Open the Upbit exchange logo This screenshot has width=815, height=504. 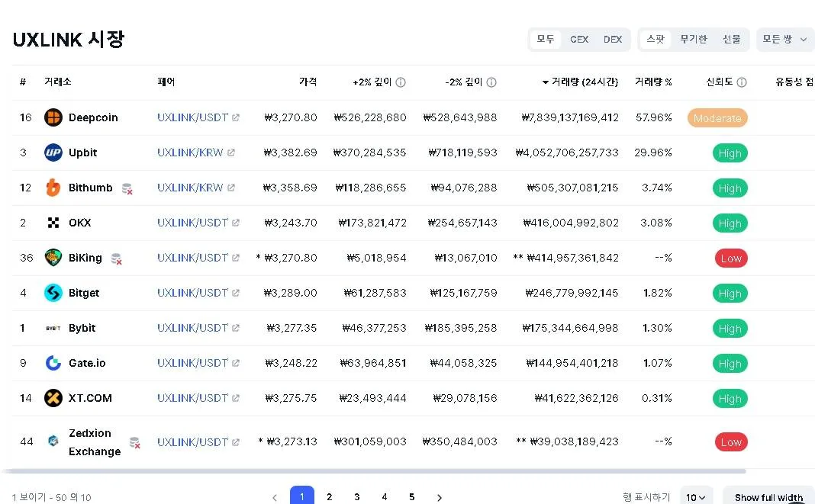tap(53, 152)
